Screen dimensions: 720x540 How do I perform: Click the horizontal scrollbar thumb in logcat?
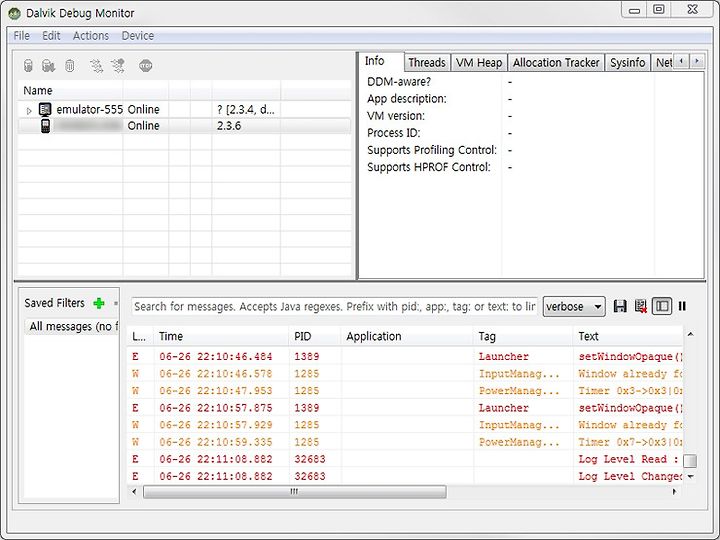coord(294,492)
